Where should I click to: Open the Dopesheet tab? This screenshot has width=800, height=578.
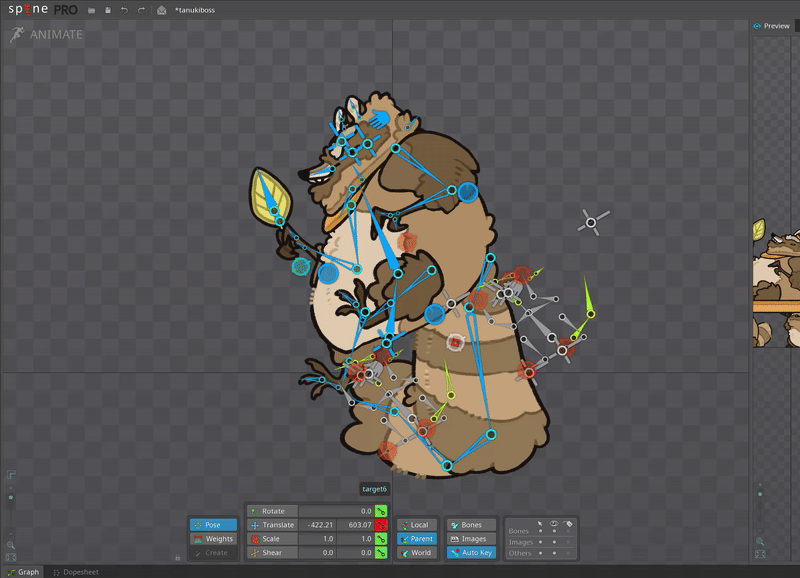(x=76, y=572)
